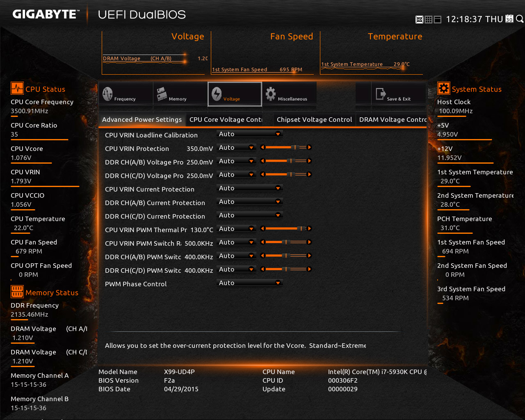Open the Frequency menu label
Viewport: 525px width, 420px height.
coord(125,99)
